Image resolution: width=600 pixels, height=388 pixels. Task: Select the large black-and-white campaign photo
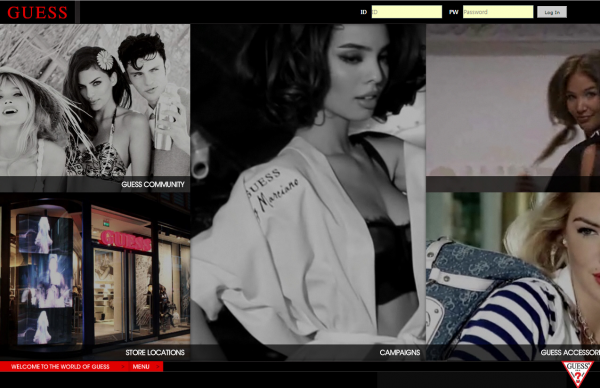click(x=308, y=184)
